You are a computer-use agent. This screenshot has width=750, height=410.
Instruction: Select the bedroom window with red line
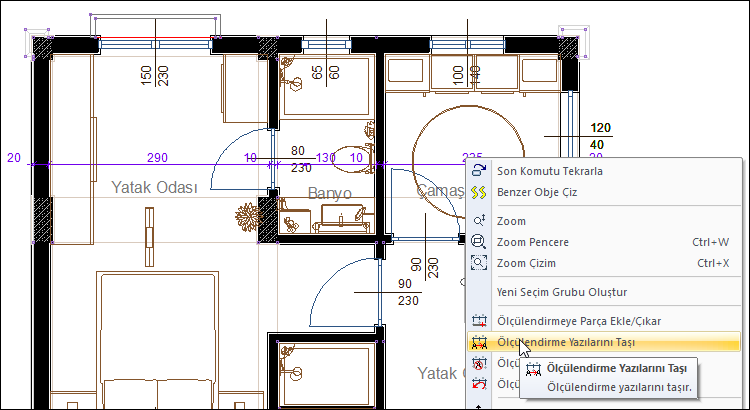(155, 44)
